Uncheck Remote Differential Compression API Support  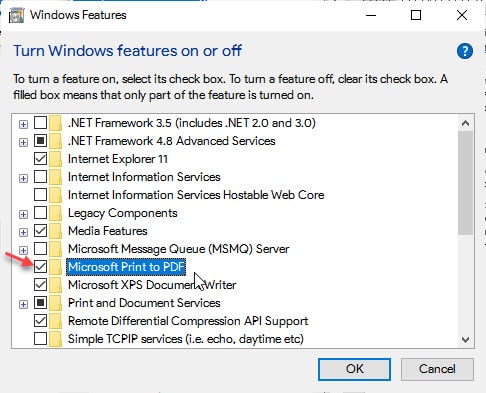point(40,321)
